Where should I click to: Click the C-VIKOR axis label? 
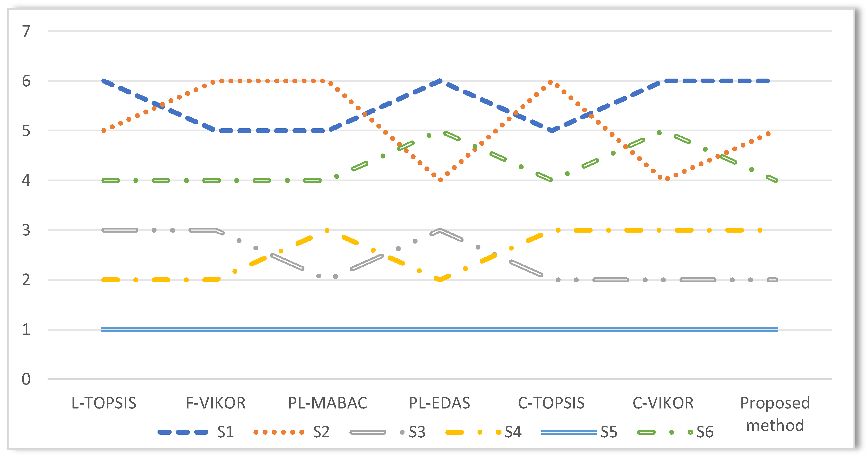click(x=663, y=403)
